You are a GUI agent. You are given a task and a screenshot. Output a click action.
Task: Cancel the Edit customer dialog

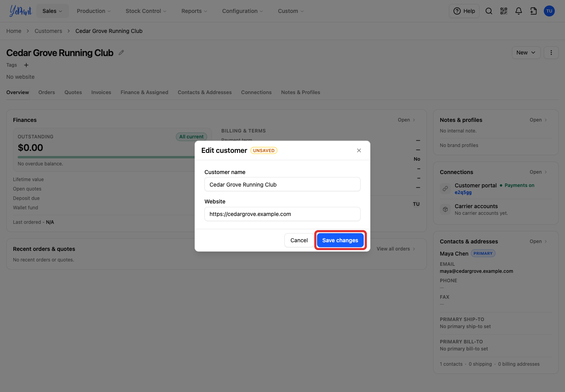pyautogui.click(x=299, y=240)
